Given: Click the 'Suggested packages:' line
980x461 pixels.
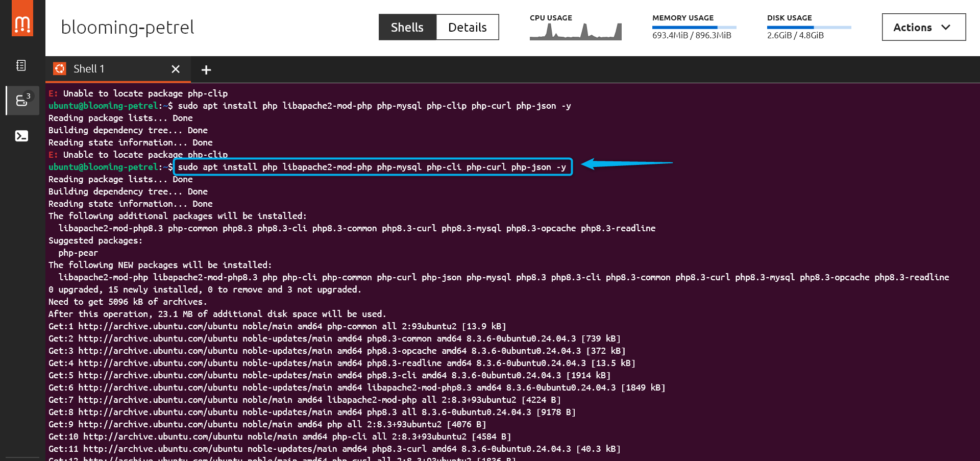Looking at the screenshot, I should pyautogui.click(x=95, y=240).
